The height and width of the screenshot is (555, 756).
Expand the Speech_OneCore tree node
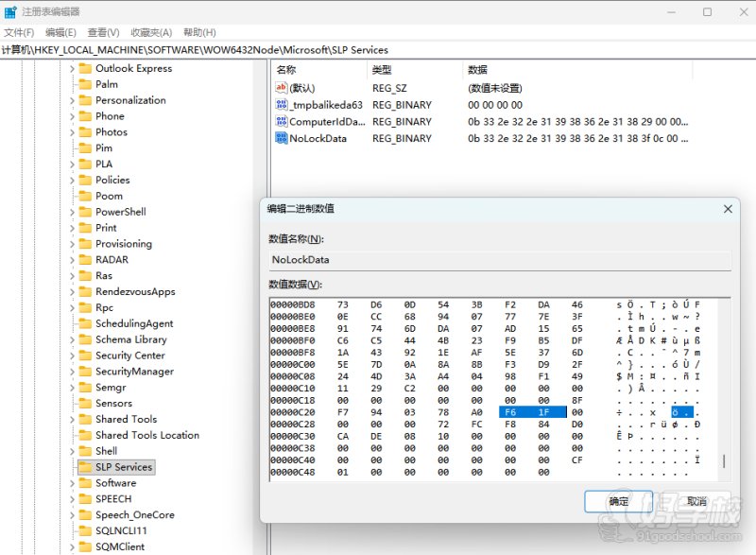(x=72, y=515)
